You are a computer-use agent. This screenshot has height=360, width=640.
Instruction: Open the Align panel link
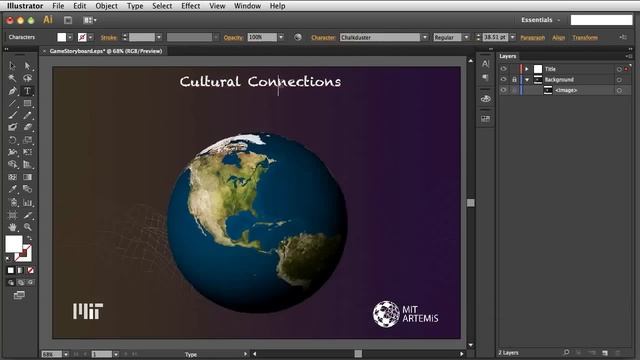(558, 37)
